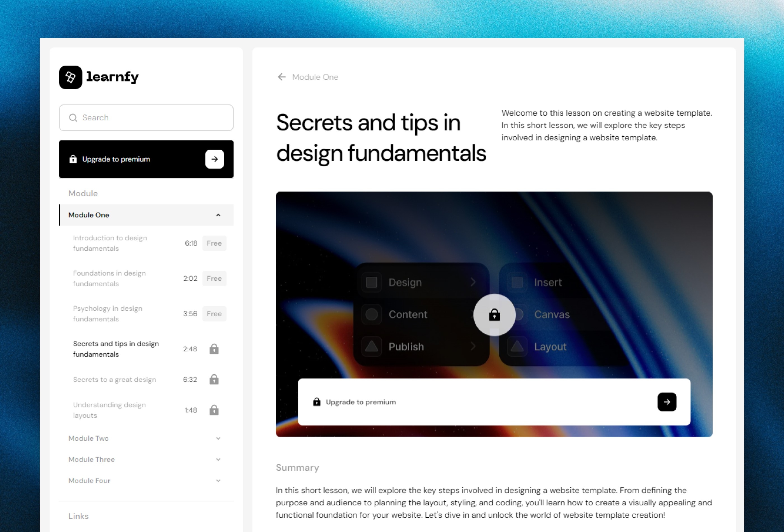This screenshot has height=532, width=784.
Task: Click the search input field
Action: click(x=146, y=118)
